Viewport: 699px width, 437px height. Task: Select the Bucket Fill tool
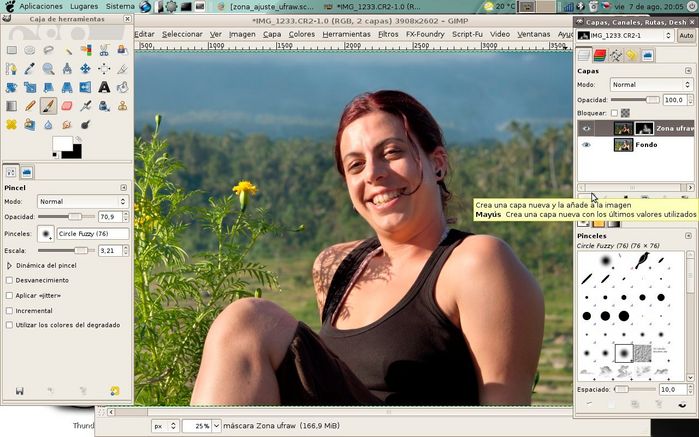123,87
